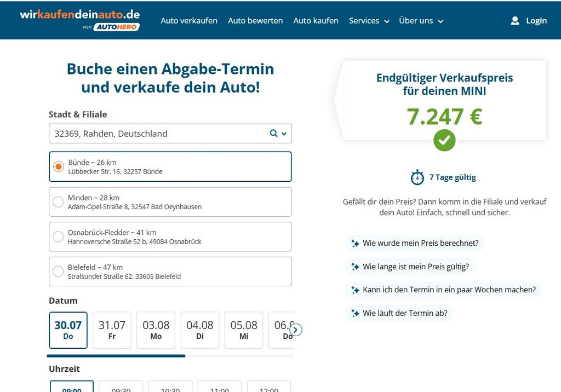Ask 'Wie wurde mein Preis berechnet?'
The width and height of the screenshot is (561, 392).
click(415, 243)
